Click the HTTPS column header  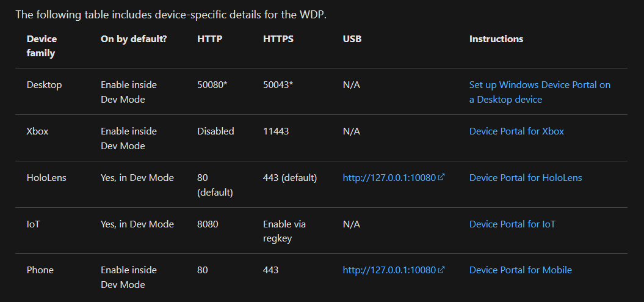278,39
